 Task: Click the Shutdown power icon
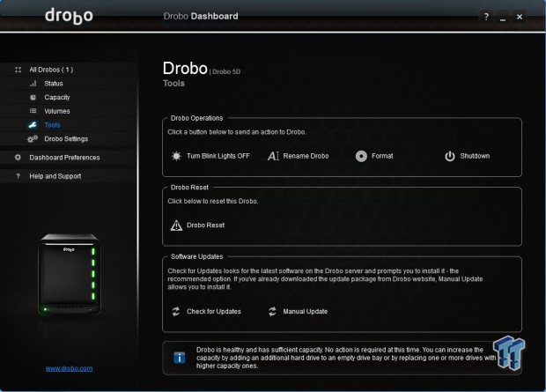(x=449, y=156)
